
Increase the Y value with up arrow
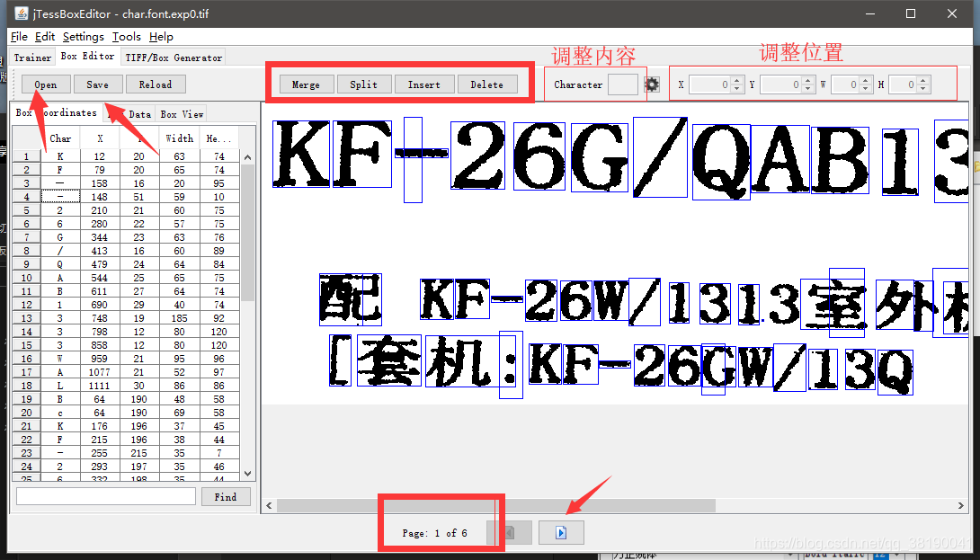tap(809, 80)
